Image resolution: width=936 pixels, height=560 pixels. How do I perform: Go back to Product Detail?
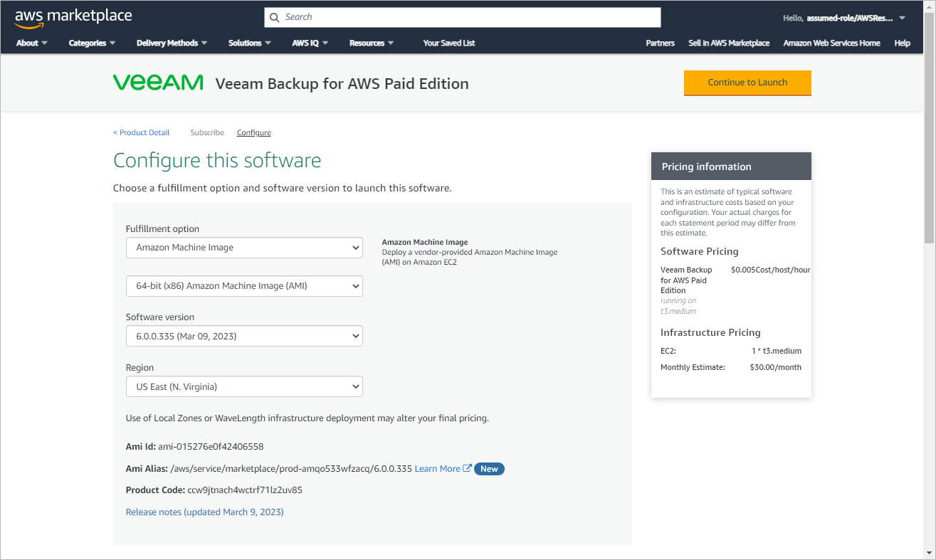142,132
